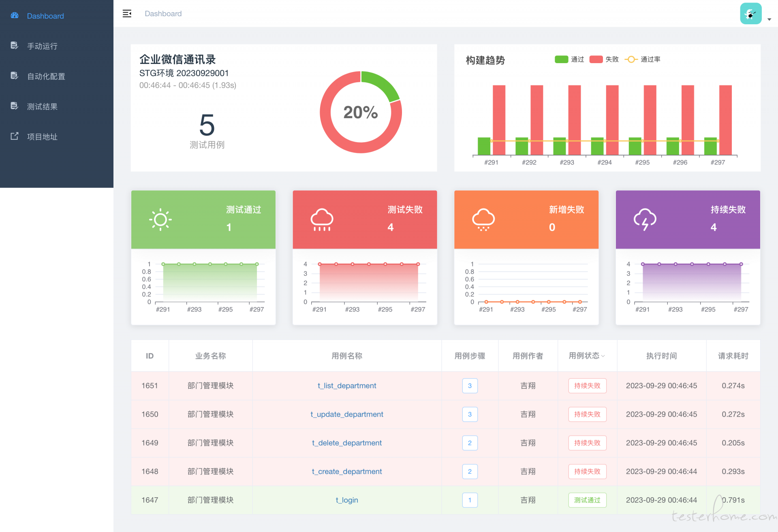The height and width of the screenshot is (532, 778).
Task: Toggle the 失败 legend item
Action: pyautogui.click(x=604, y=60)
